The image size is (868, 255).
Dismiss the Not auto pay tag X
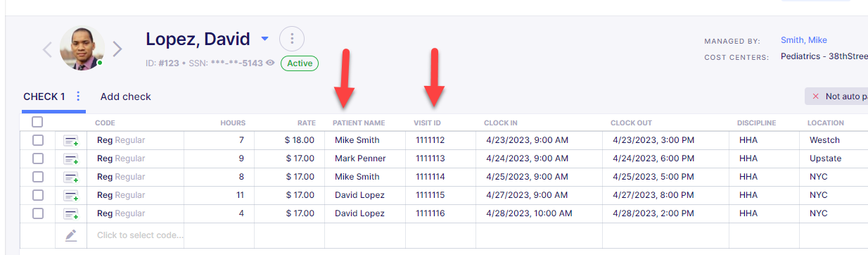click(816, 97)
